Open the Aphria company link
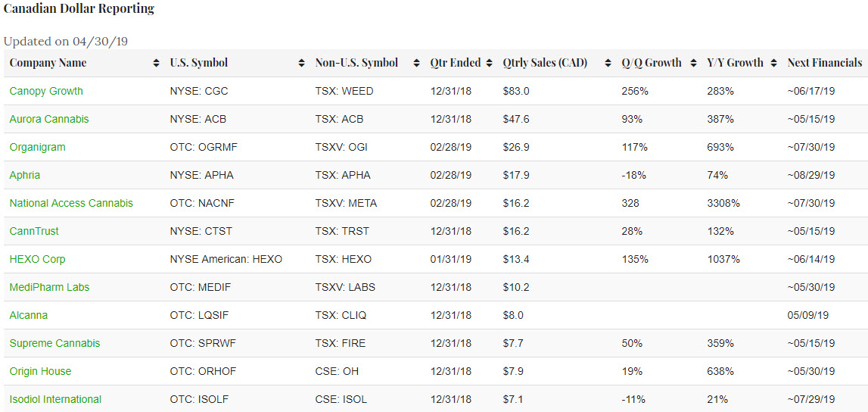Screen dimensions: 868x412 click(25, 175)
